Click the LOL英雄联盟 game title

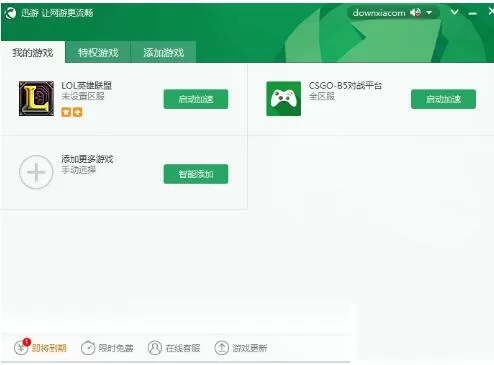tap(87, 86)
